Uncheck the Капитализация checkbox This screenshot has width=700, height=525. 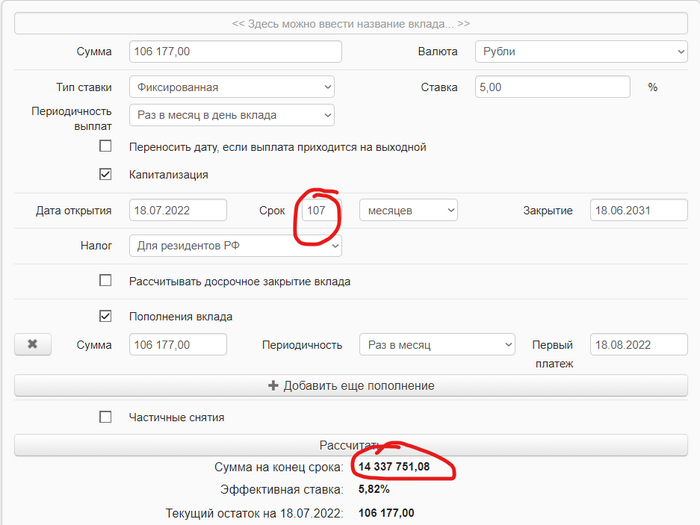pos(105,174)
